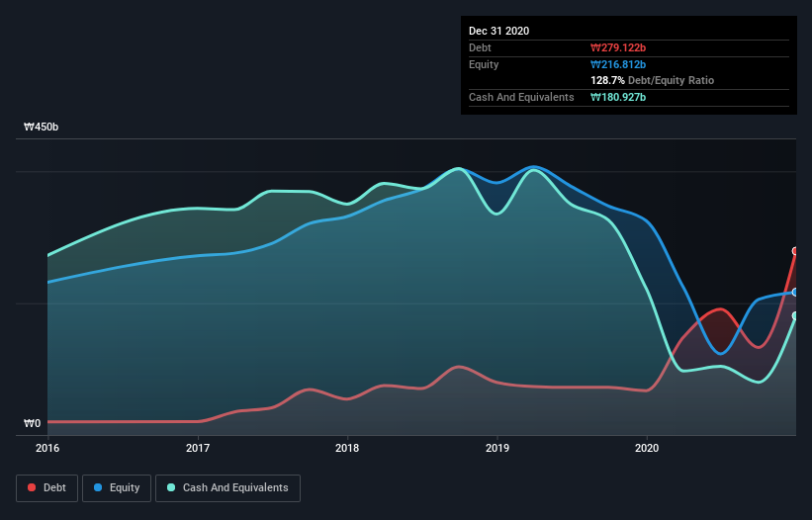The image size is (812, 520).
Task: Click the ₩450b y-axis label
Action: (x=41, y=127)
